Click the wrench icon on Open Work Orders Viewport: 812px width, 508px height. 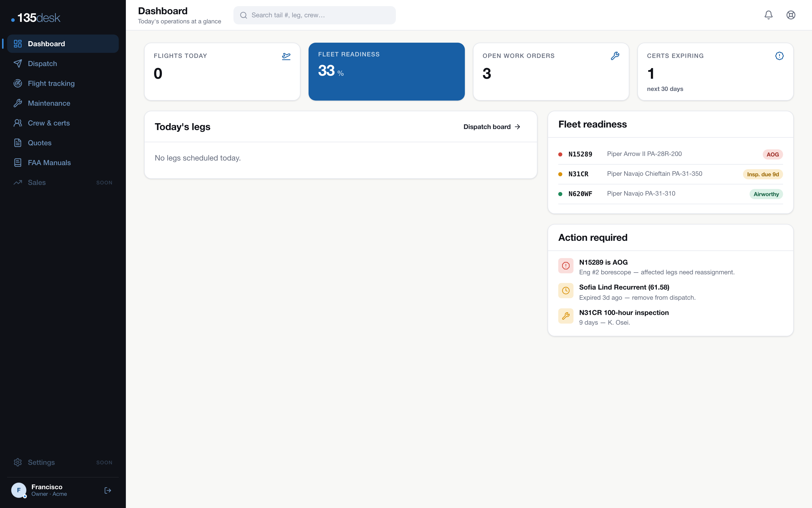click(x=615, y=56)
